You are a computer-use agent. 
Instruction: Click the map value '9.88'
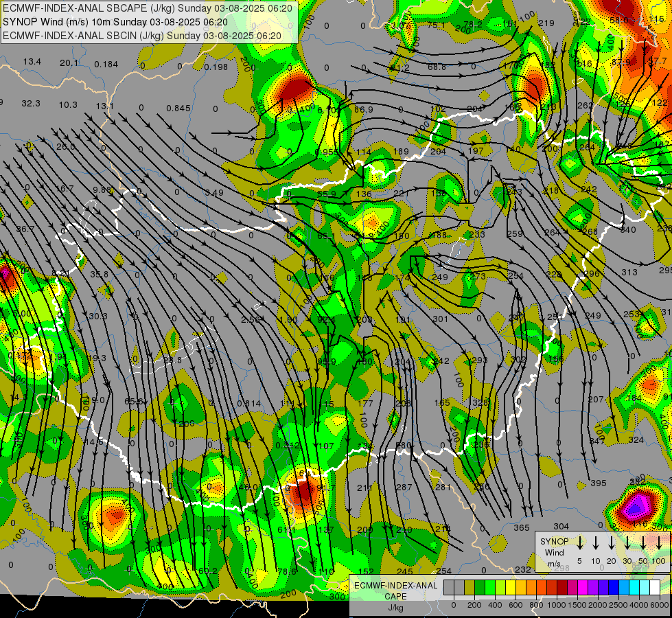coord(102,190)
